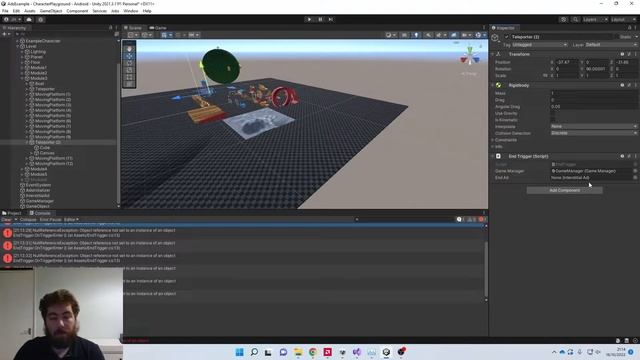Select the Transform tool in Scene toolbar

129,84
